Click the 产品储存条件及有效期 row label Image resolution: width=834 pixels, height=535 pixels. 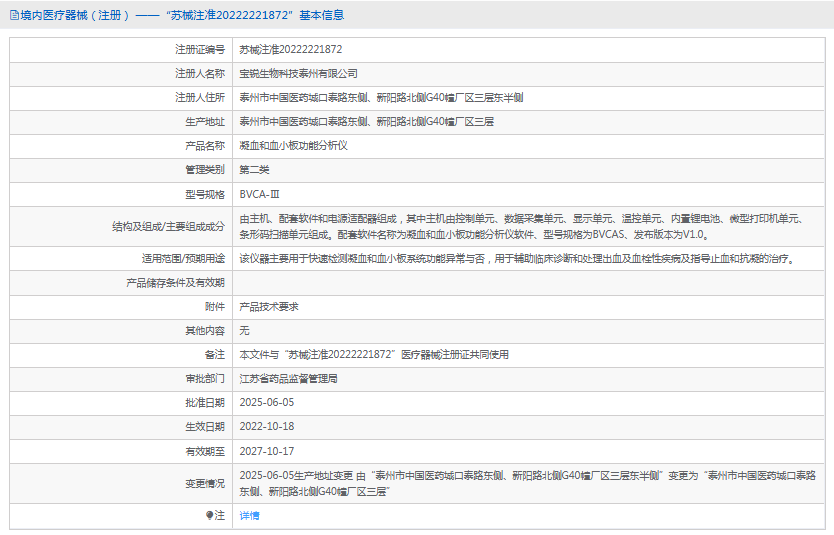tap(176, 283)
